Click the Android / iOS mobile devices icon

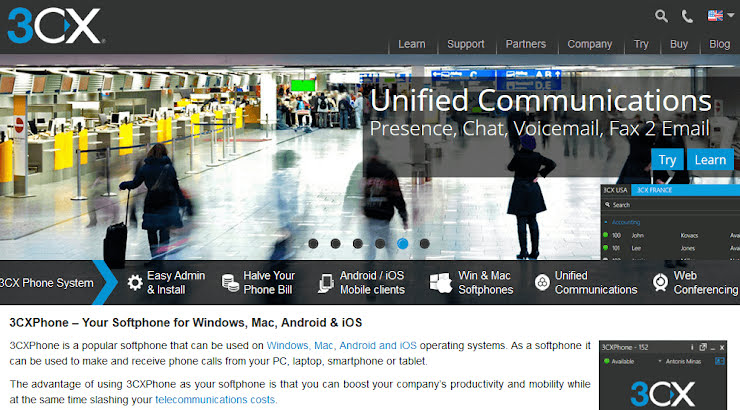[326, 283]
